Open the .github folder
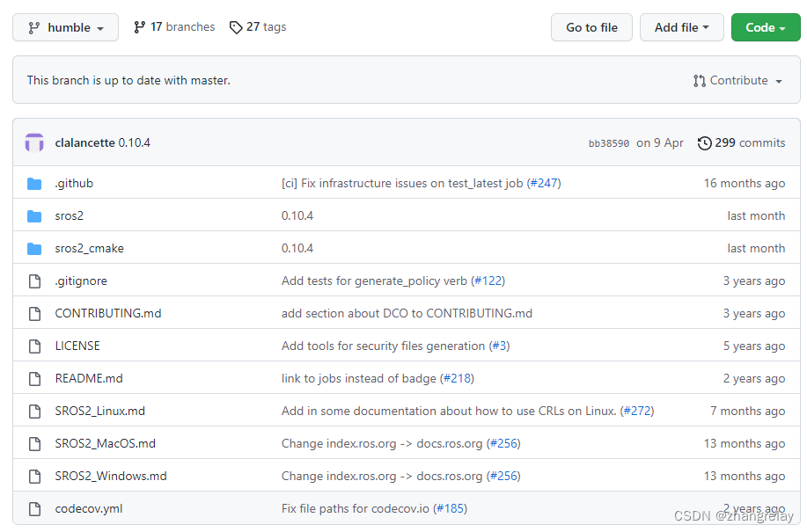807x532 pixels. (74, 184)
